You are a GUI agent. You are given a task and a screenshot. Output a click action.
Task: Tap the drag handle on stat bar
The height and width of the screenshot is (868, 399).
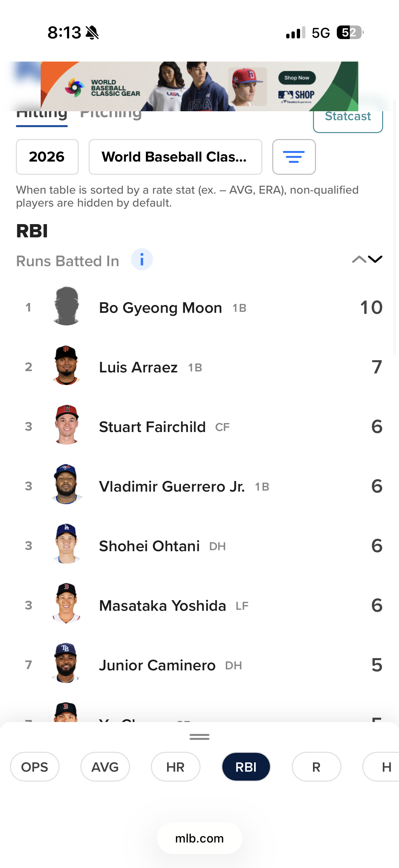(199, 737)
